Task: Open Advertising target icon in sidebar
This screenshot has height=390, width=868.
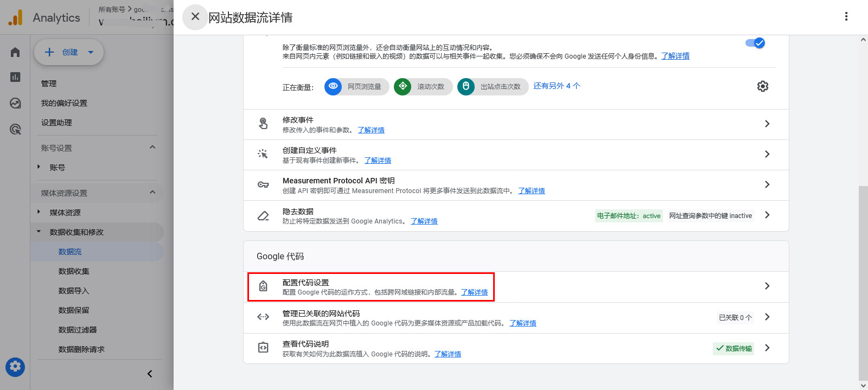Action: tap(15, 129)
